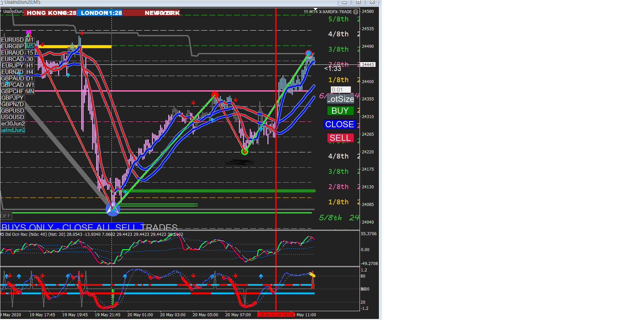Click the green-red circle at the swing low

click(x=244, y=152)
